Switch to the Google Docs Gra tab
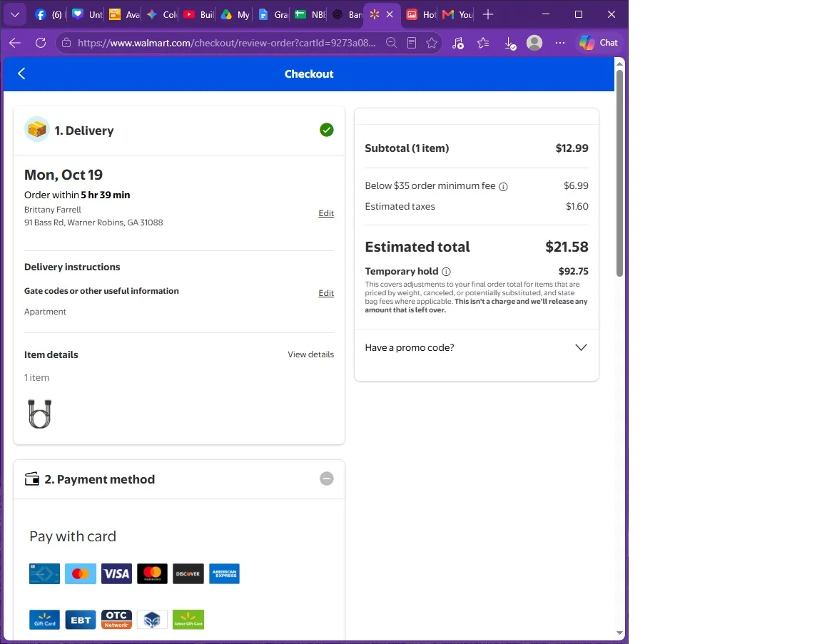 pyautogui.click(x=273, y=15)
